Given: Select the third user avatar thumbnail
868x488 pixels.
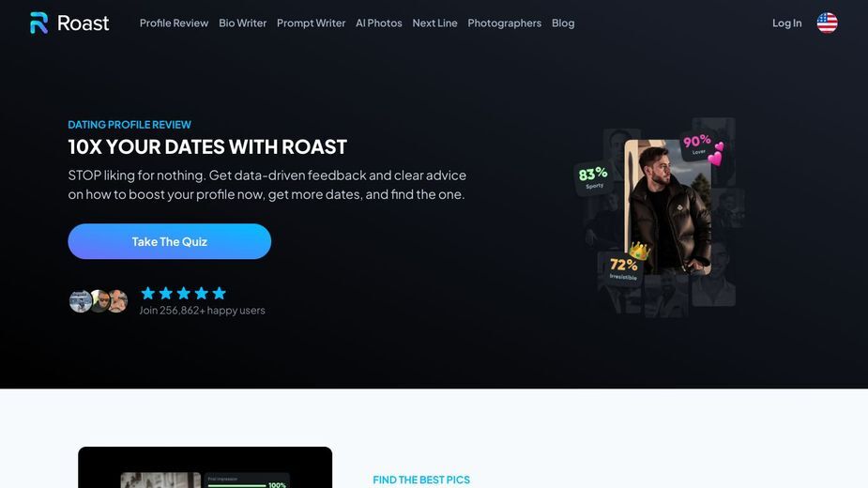Looking at the screenshot, I should click(x=118, y=301).
